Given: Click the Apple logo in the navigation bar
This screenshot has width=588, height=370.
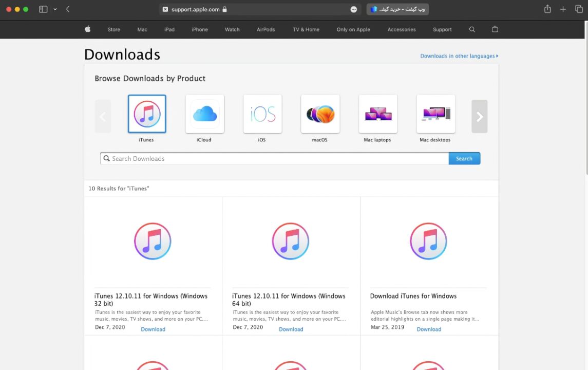Looking at the screenshot, I should (x=88, y=29).
